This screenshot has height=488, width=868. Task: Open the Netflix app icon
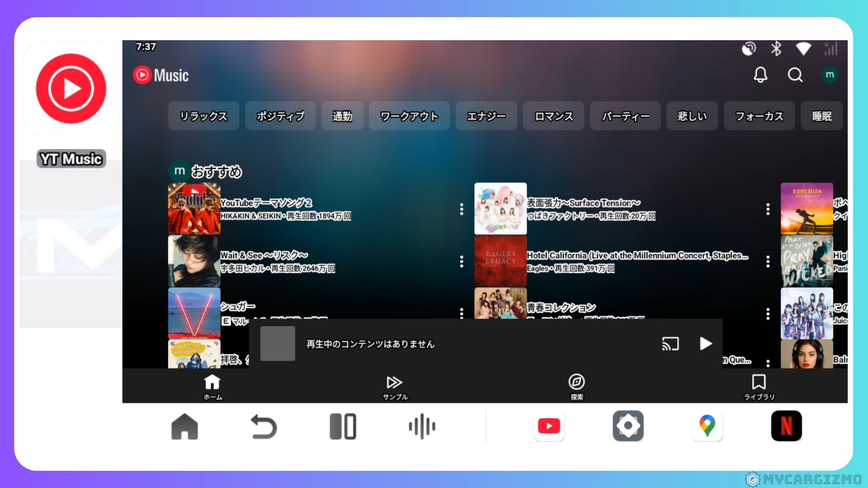pyautogui.click(x=786, y=426)
